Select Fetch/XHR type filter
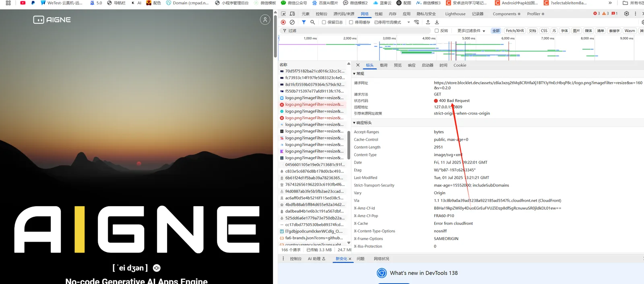This screenshot has width=644, height=284. point(515,31)
